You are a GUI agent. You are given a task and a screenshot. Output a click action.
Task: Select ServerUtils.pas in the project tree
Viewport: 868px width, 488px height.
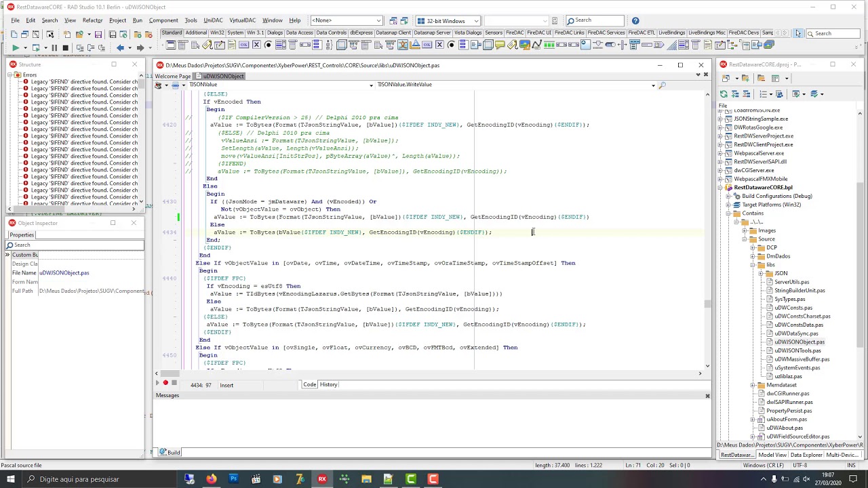[x=791, y=282]
